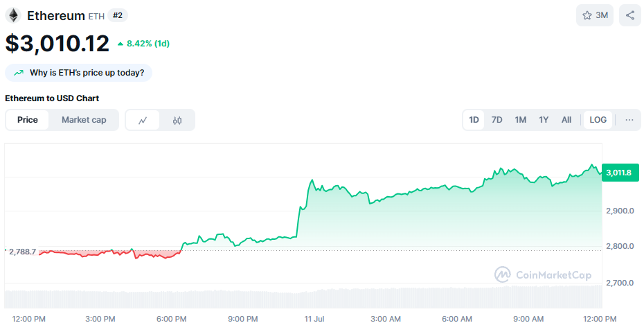The image size is (644, 323).
Task: Open the share options icon
Action: [x=630, y=15]
